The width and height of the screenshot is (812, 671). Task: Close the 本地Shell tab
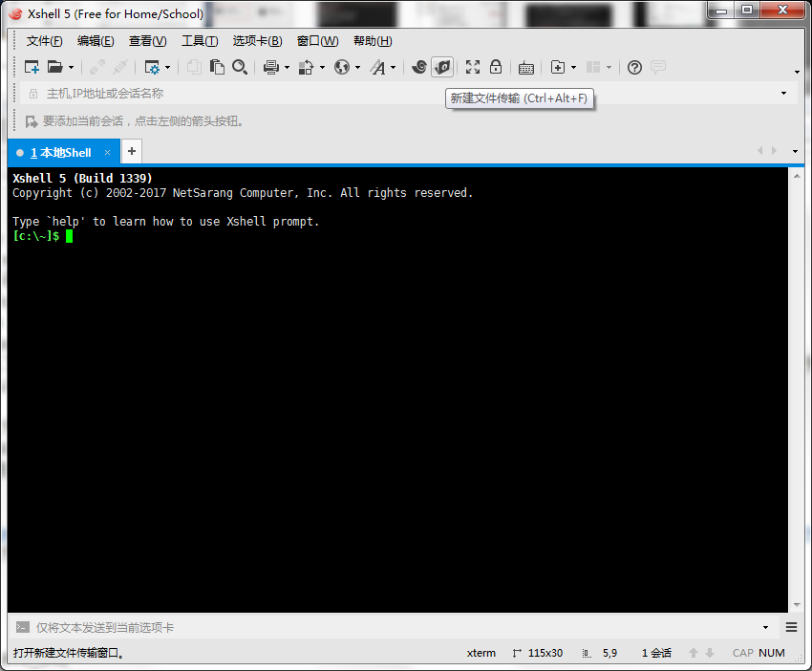point(107,152)
